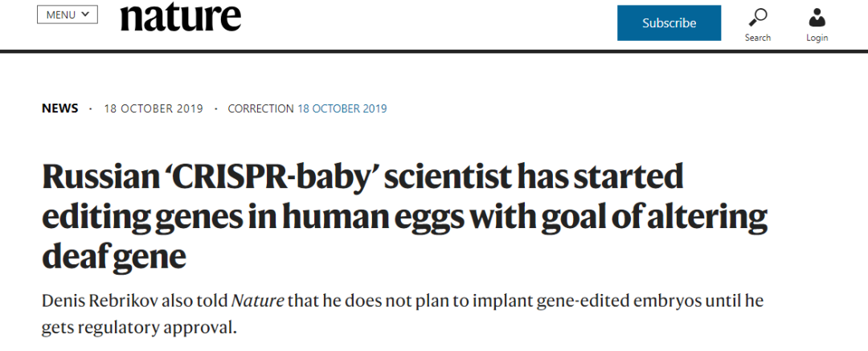The height and width of the screenshot is (351, 868).
Task: Click the first 18 October 2019 publication date
Action: coord(154,108)
